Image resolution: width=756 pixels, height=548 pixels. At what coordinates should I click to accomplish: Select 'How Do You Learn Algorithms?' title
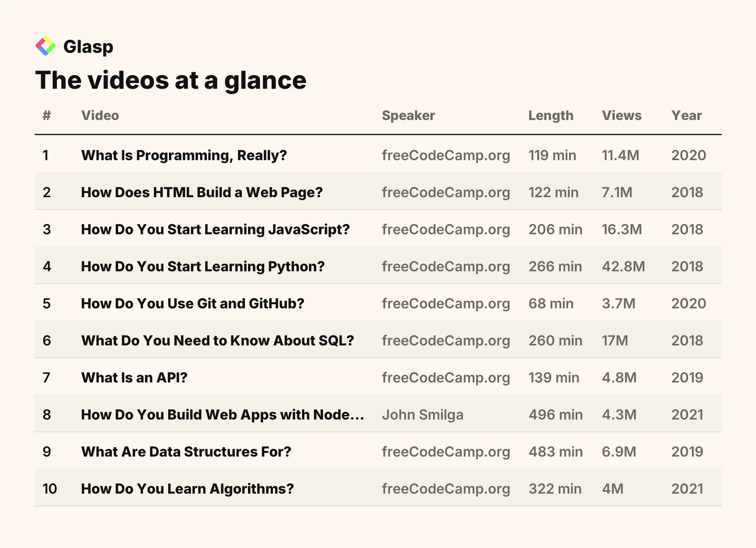[x=188, y=489]
